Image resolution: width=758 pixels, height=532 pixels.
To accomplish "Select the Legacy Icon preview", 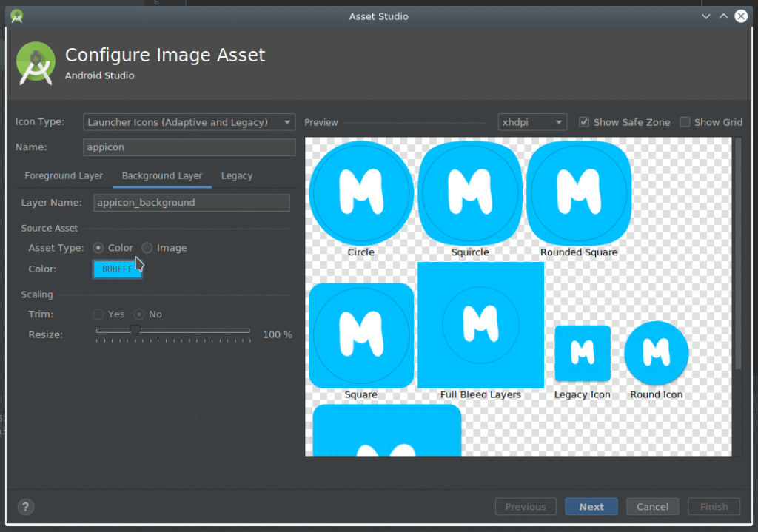I will [x=583, y=353].
